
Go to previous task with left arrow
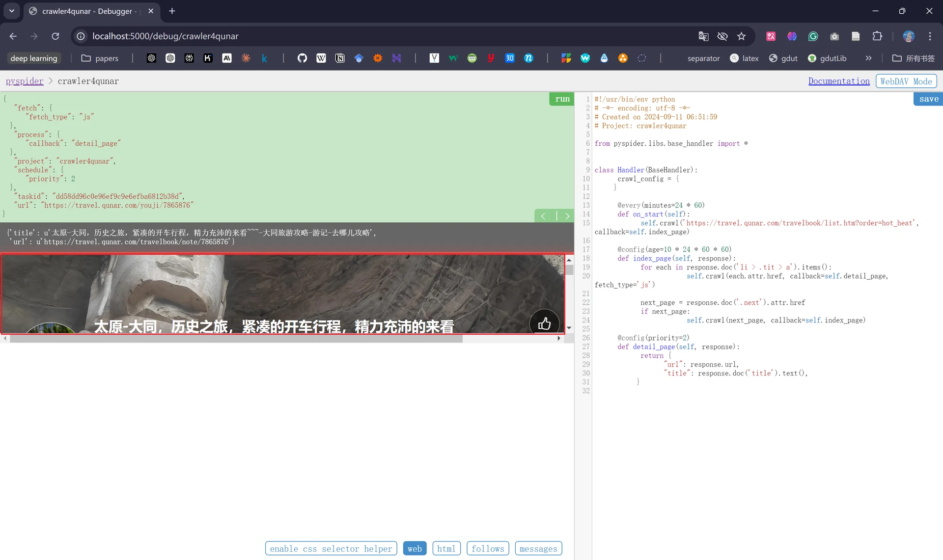click(543, 216)
